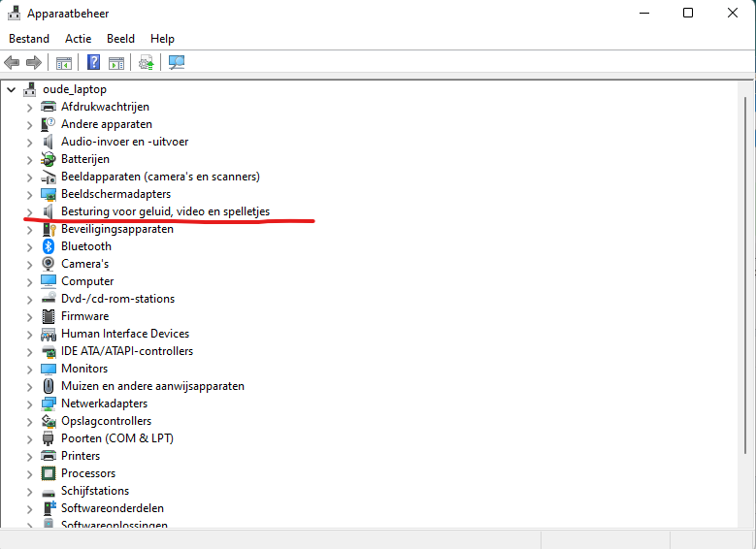
Task: Click the show/hide action pane toolbar icon
Action: 116,63
